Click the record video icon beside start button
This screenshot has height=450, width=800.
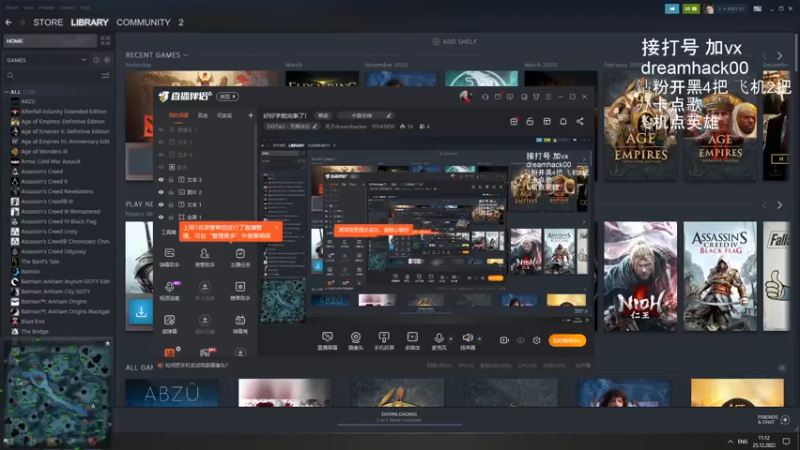[504, 340]
